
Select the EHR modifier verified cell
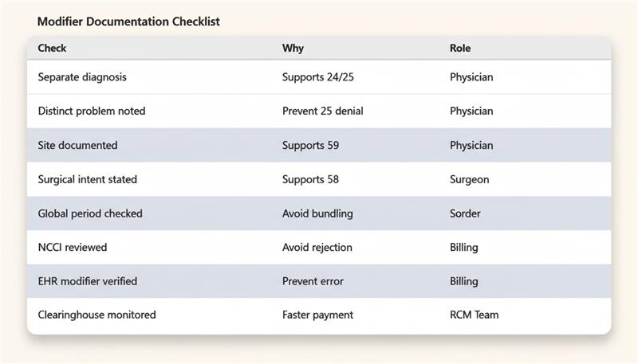pos(88,281)
